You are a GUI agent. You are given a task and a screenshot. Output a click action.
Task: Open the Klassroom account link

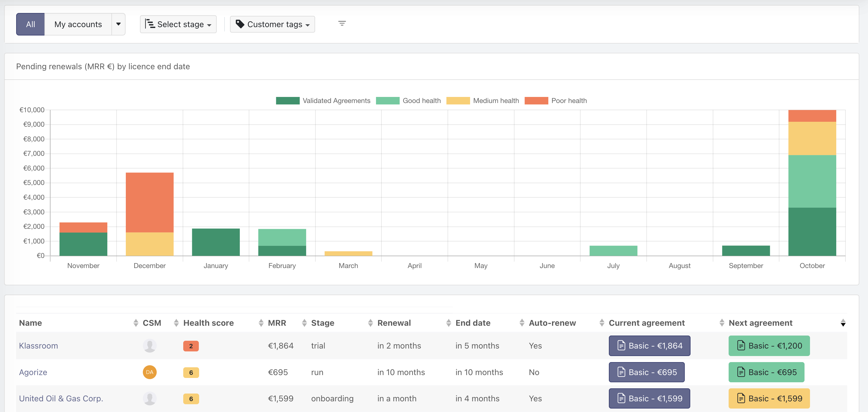38,346
